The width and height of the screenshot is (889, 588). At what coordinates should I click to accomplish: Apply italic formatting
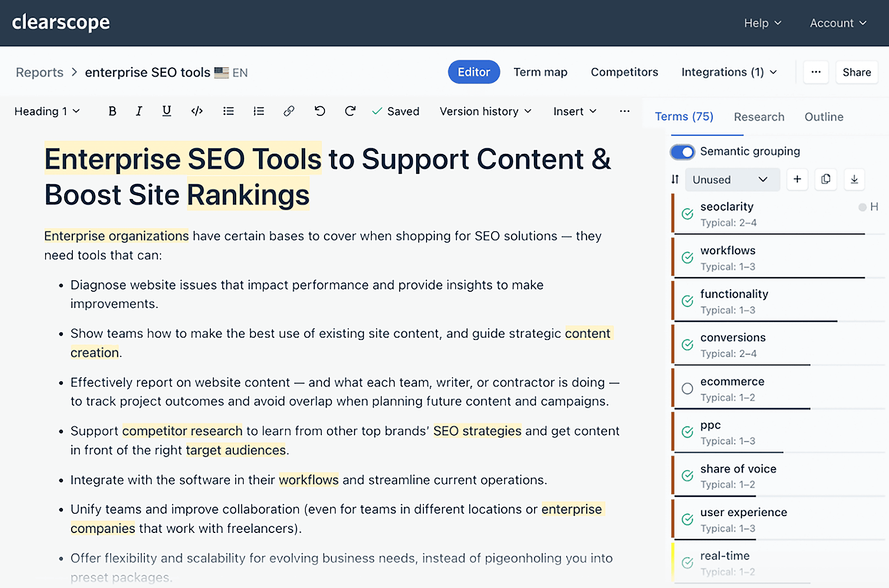[x=139, y=111]
